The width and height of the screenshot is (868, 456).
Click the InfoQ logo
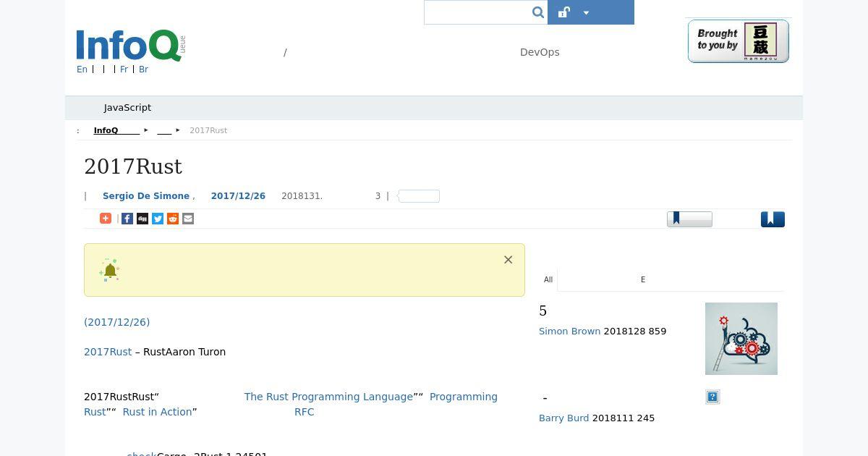(131, 46)
